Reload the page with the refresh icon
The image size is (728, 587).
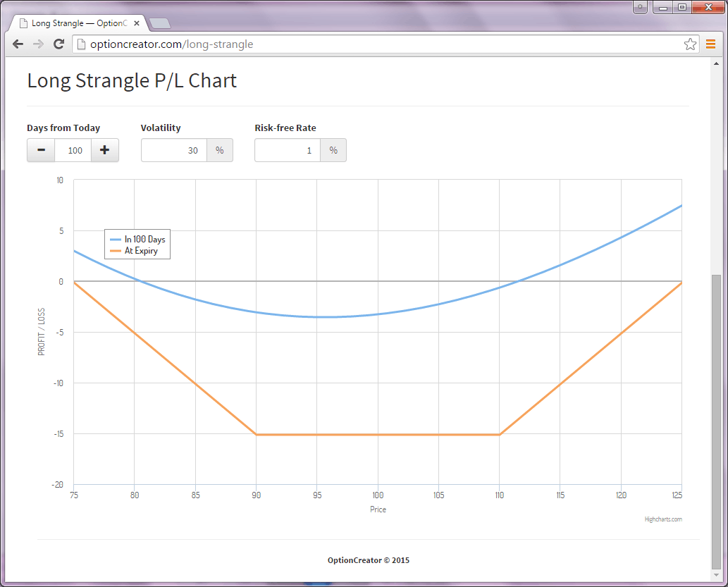coord(59,44)
